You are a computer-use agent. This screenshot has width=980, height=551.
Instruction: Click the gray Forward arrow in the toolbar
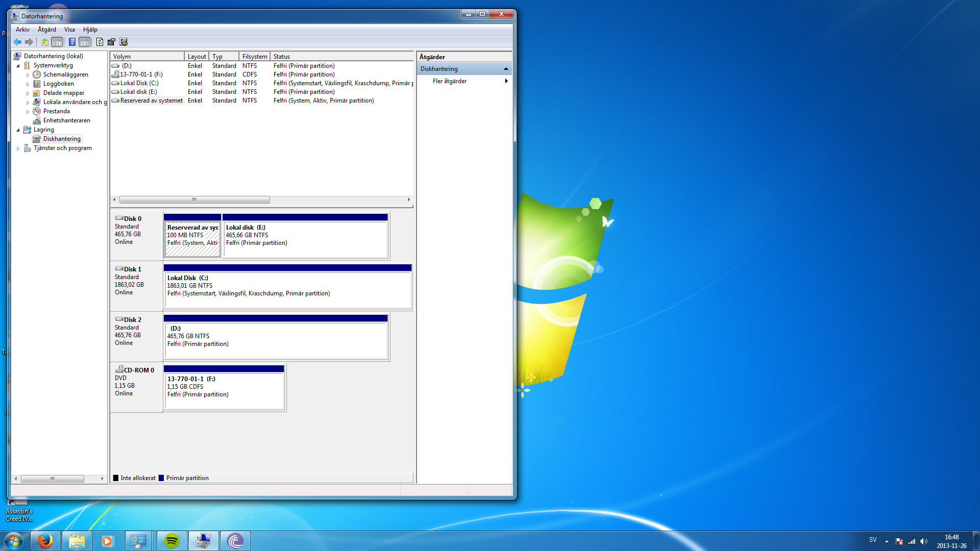click(x=29, y=42)
